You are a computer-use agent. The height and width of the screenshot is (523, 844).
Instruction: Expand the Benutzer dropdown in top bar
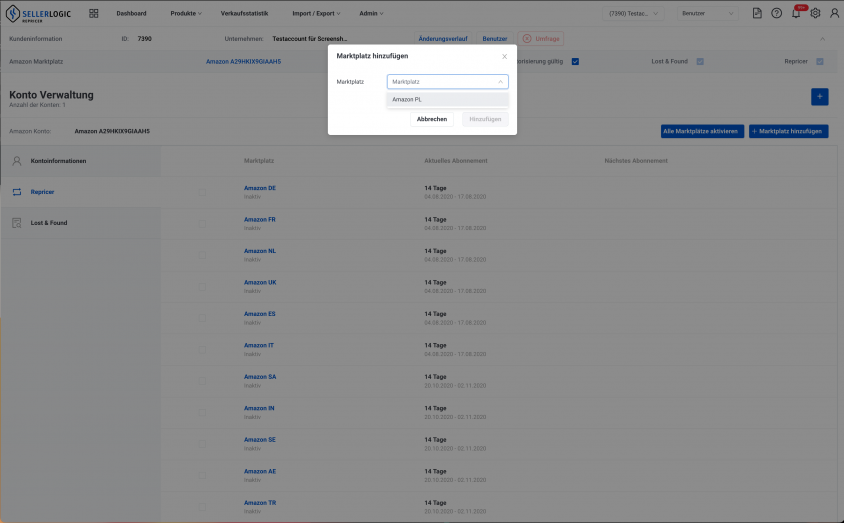coord(708,13)
